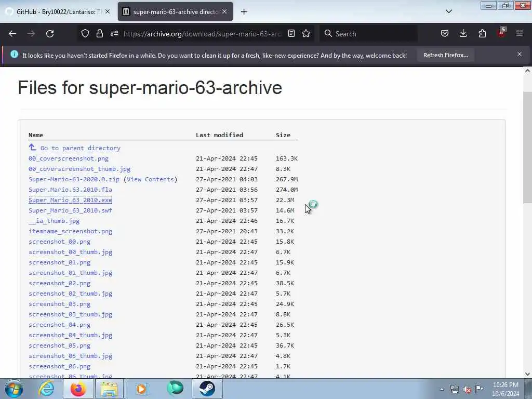Download Super.Mario.63.2010.fla
Image resolution: width=532 pixels, height=399 pixels.
pyautogui.click(x=70, y=190)
